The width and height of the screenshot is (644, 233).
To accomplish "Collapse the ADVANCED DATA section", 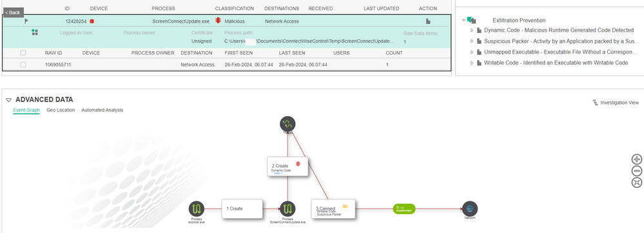I will tap(8, 100).
